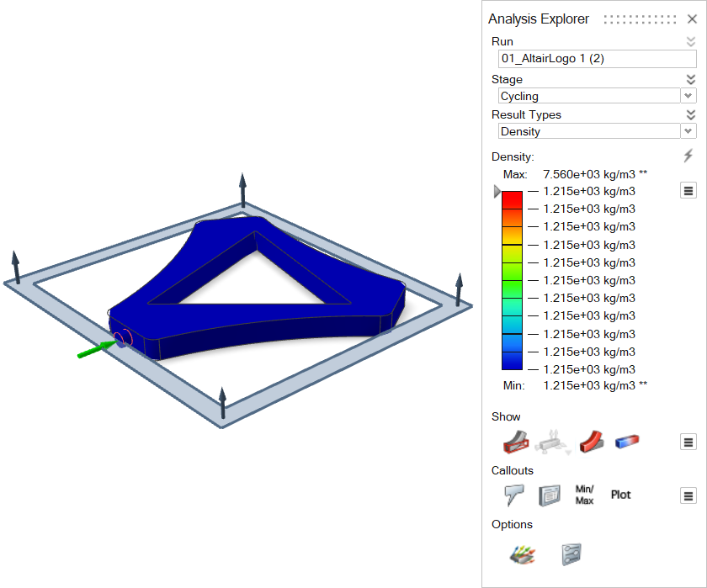Screen dimensions: 707x588
Task: Collapse the Stage section chevron
Action: click(x=691, y=79)
